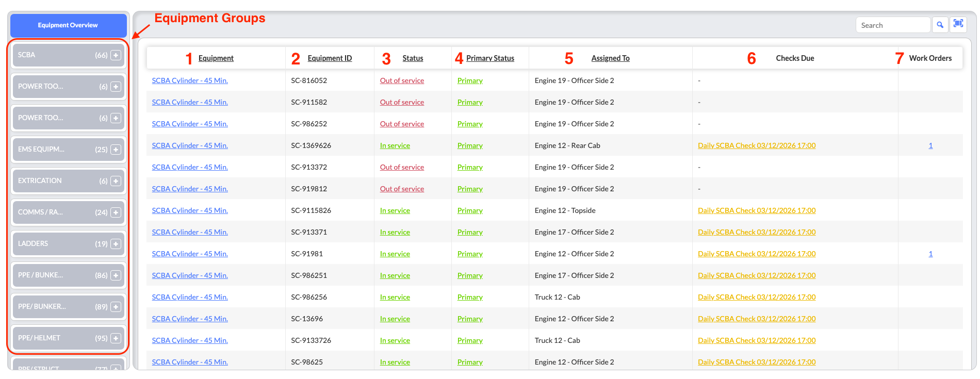980x379 pixels.
Task: Click Out of service status for SC-911582
Action: pos(402,102)
